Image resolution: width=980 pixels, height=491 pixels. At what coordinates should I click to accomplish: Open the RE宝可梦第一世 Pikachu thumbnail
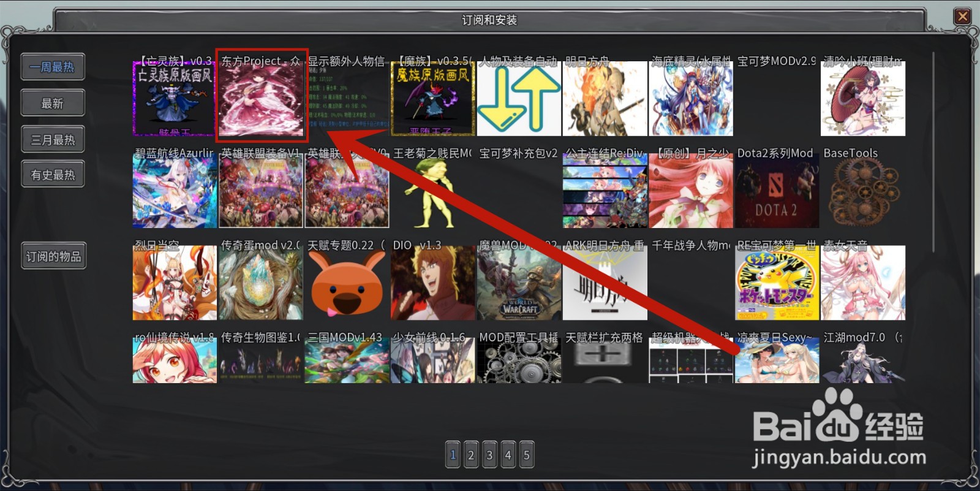coord(777,283)
